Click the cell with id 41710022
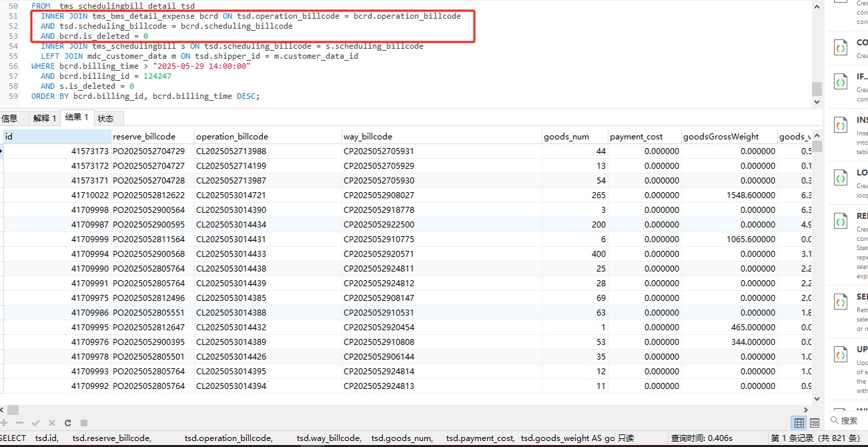868x447 pixels. tap(89, 195)
